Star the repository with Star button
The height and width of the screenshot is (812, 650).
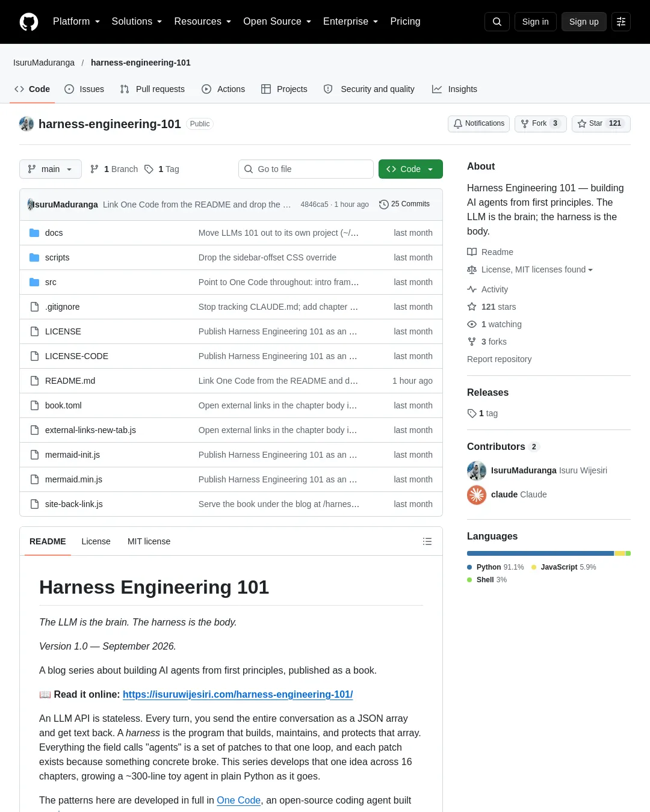pyautogui.click(x=601, y=124)
